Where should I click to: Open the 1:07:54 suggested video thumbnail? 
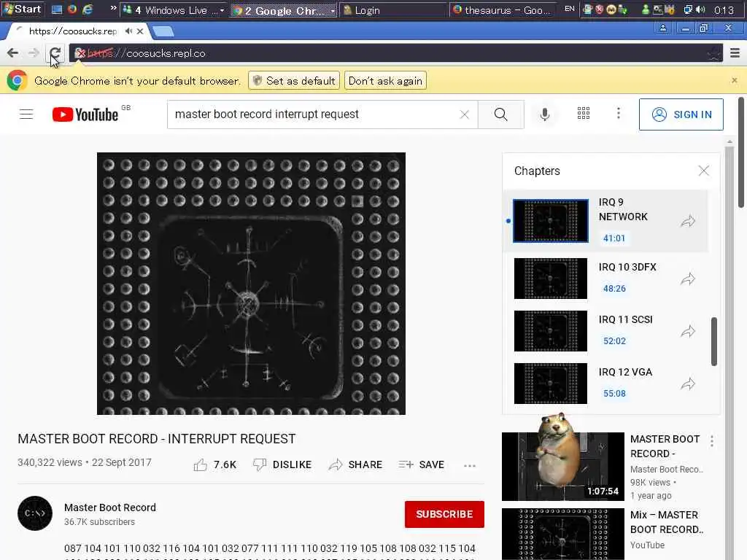tap(563, 467)
